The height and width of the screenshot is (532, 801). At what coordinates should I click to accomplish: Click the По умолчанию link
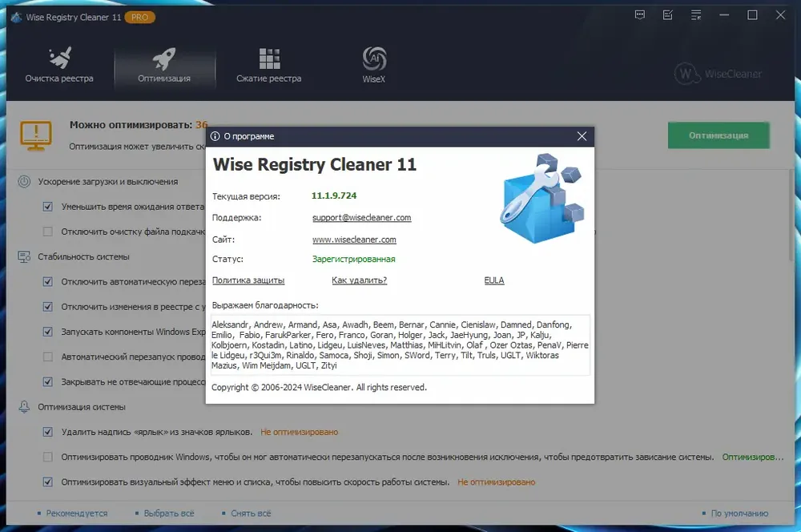point(739,513)
